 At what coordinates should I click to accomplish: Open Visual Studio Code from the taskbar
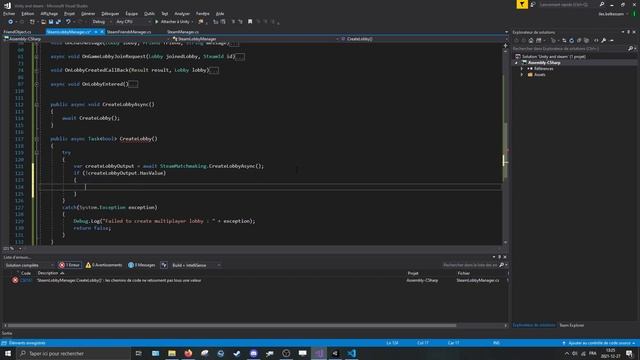tap(351, 353)
